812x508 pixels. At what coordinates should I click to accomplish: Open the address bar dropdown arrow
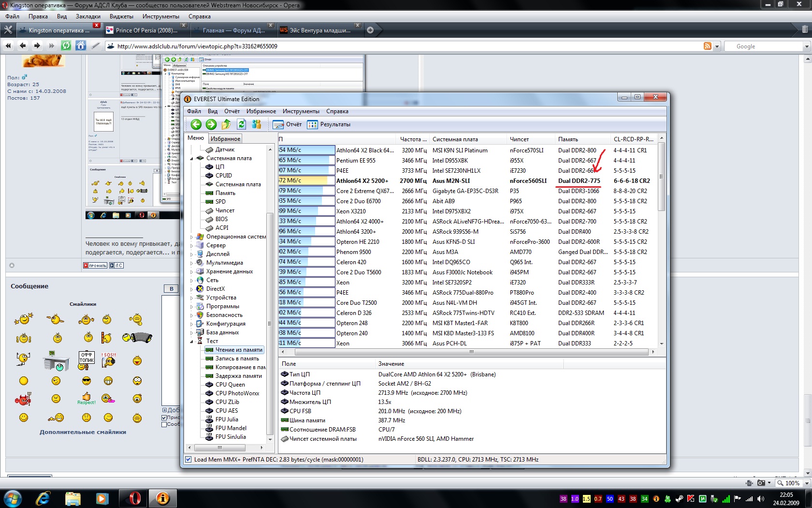click(x=717, y=46)
